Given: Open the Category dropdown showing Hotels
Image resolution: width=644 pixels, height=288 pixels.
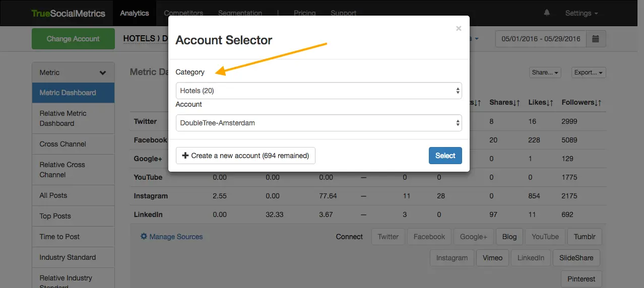Looking at the screenshot, I should (318, 91).
